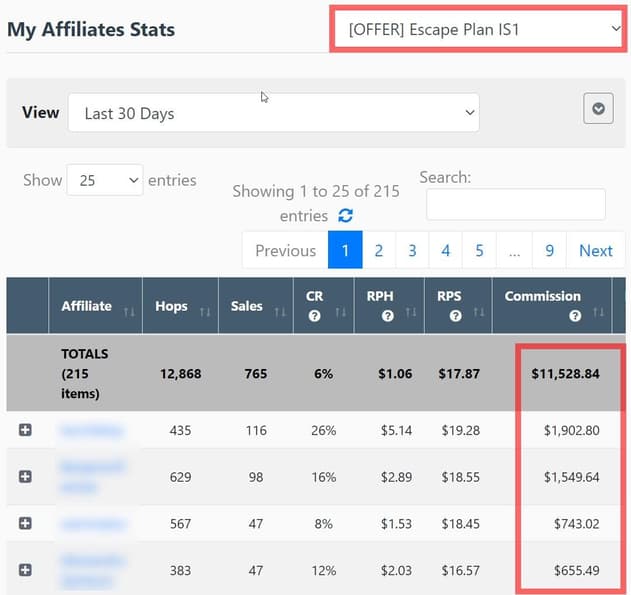The width and height of the screenshot is (631, 595).
Task: Open the Escape Plan IS1 offer dropdown
Action: point(478,30)
